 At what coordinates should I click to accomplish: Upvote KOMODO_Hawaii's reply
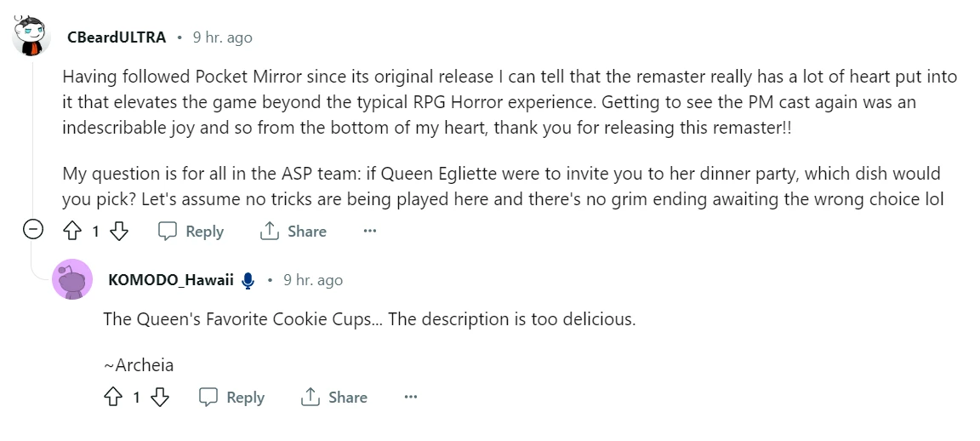[113, 397]
